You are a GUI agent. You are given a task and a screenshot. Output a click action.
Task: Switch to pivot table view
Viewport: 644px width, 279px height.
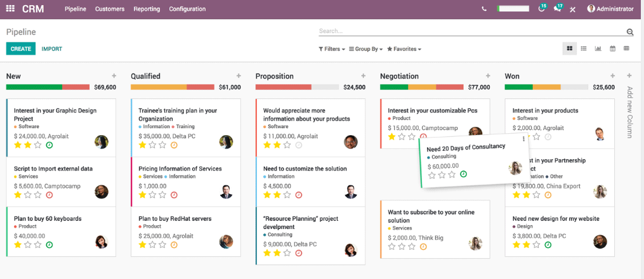click(626, 48)
